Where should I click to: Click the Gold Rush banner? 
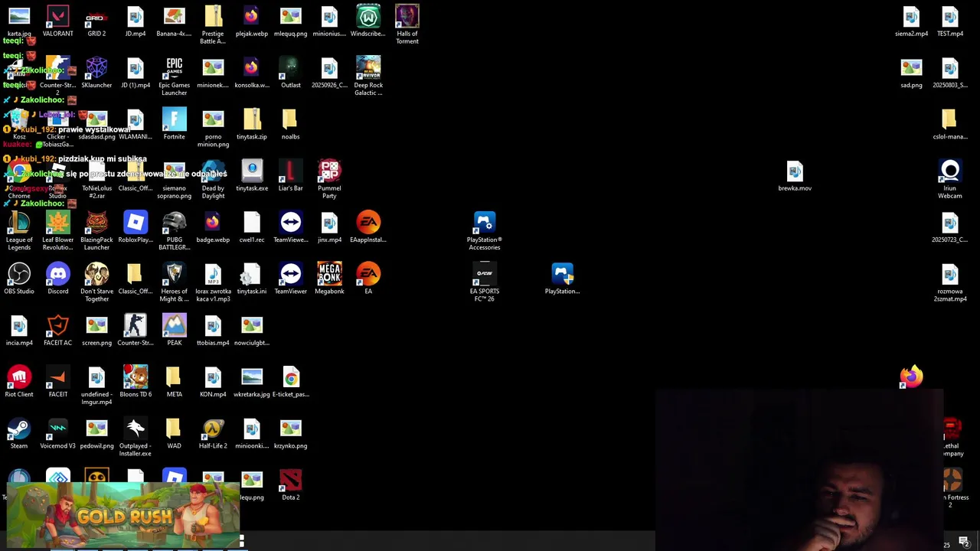coord(123,516)
